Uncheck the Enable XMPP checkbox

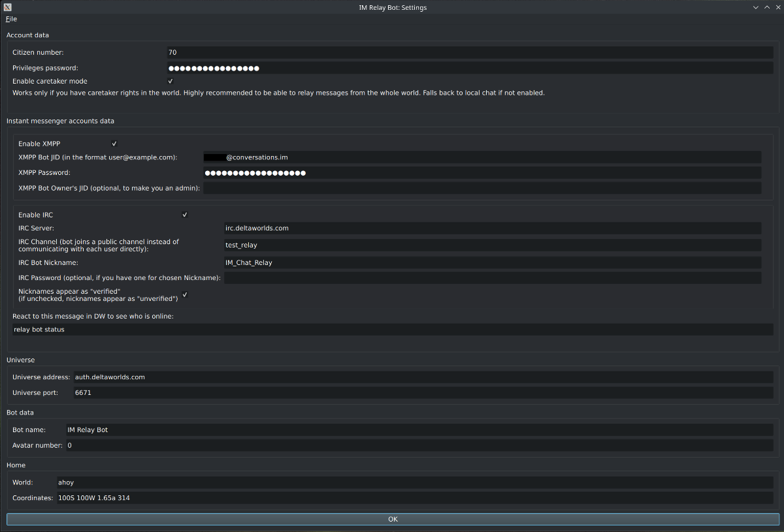point(114,144)
